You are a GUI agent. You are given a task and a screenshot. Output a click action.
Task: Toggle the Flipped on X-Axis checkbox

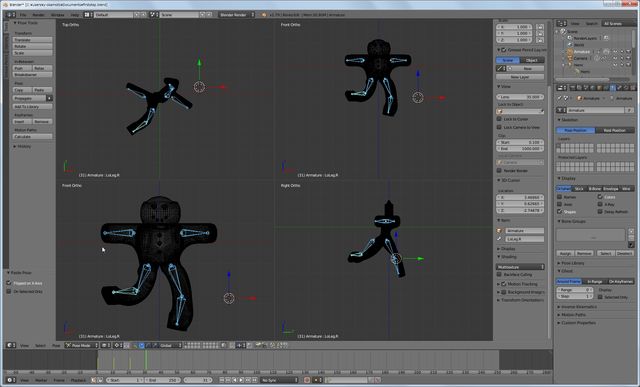(x=9, y=283)
